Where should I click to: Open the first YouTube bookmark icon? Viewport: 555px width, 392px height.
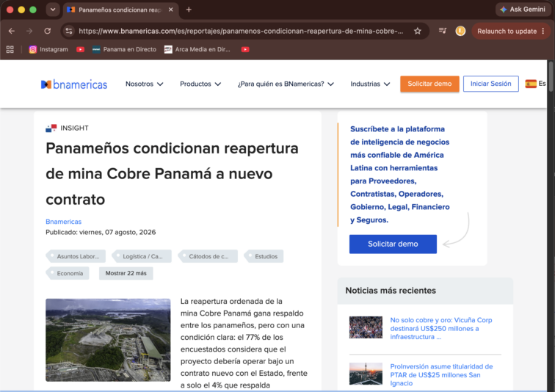(x=80, y=49)
